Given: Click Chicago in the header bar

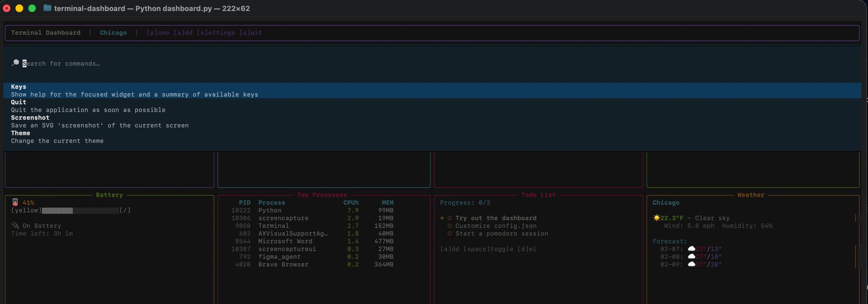Looking at the screenshot, I should pos(113,33).
